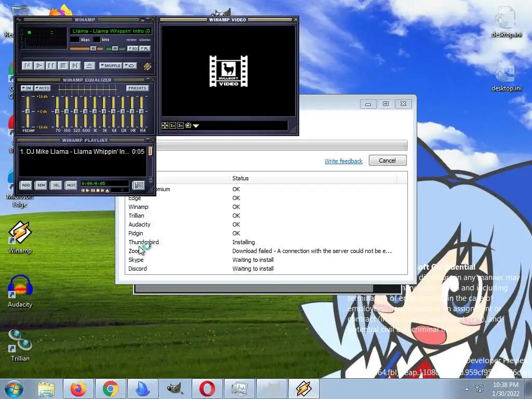The image size is (532, 399).
Task: Click the 70 Hz equalizer band slider
Action: (57, 112)
